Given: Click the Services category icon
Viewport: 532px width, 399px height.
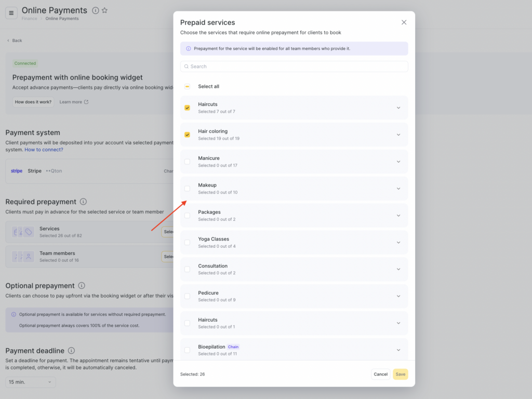Looking at the screenshot, I should [x=23, y=232].
